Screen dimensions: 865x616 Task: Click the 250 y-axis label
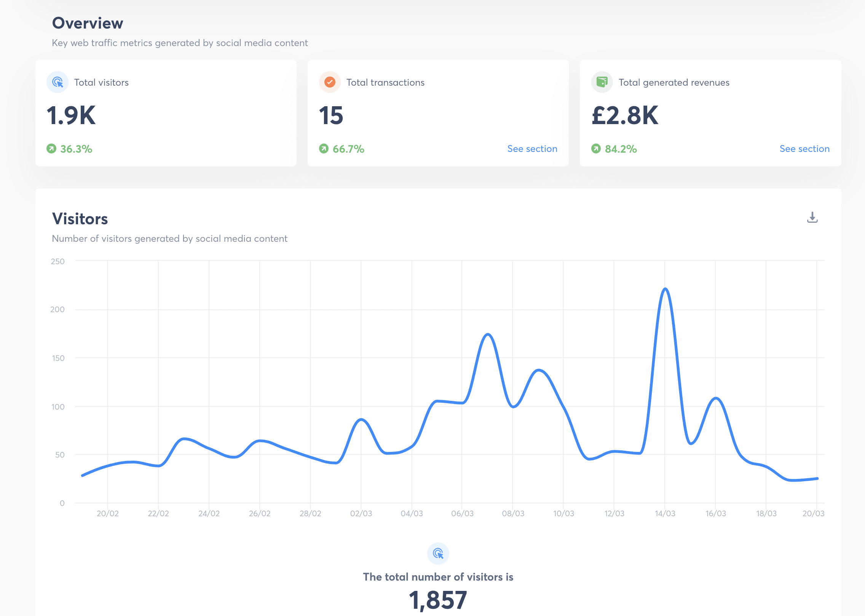[57, 262]
